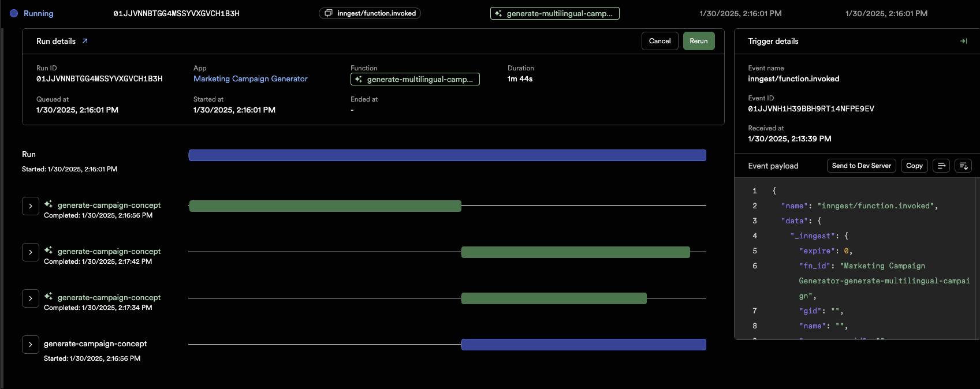Expand the step completed at 2:16:56 PM

31,206
